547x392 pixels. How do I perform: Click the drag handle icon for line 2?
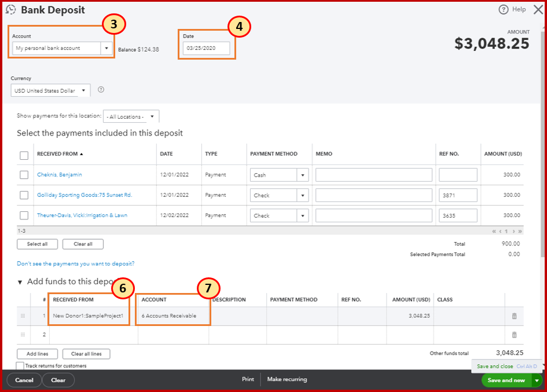pos(23,335)
